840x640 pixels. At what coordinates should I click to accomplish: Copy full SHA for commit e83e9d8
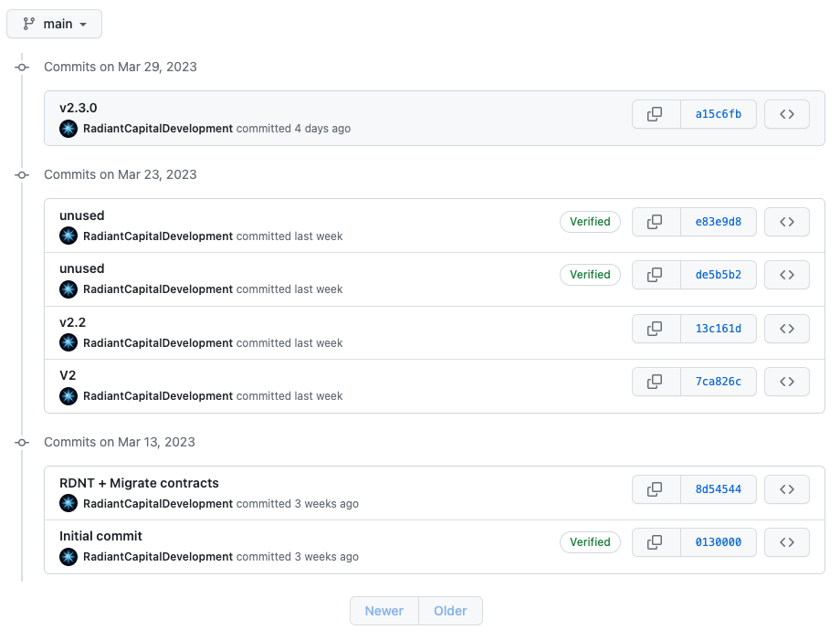tap(656, 222)
